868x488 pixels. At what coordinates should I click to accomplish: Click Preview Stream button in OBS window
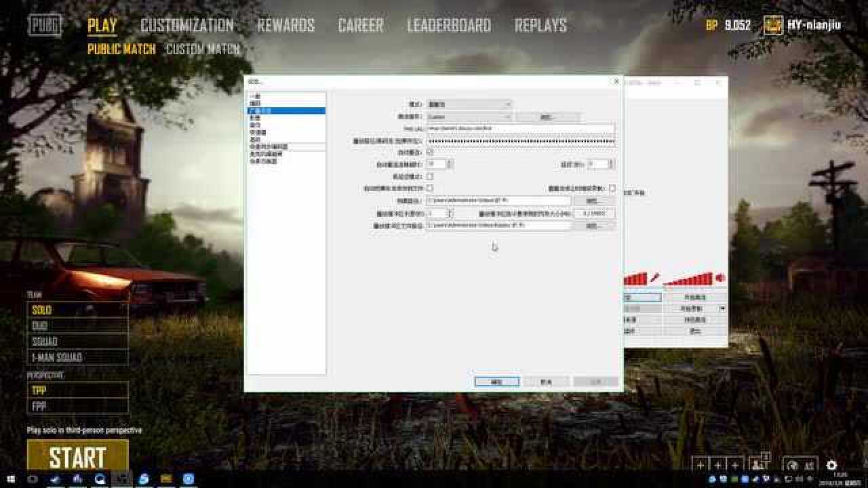(x=694, y=319)
